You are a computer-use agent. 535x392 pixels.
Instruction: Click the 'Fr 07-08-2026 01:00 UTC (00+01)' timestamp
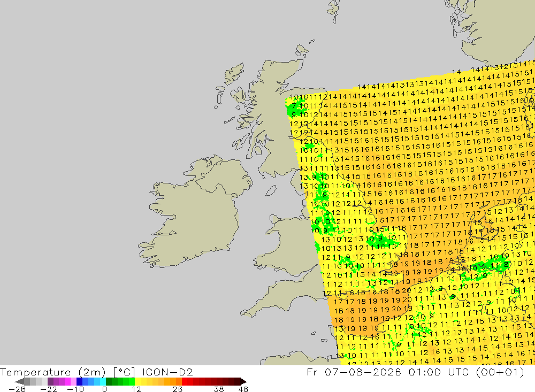(x=416, y=372)
